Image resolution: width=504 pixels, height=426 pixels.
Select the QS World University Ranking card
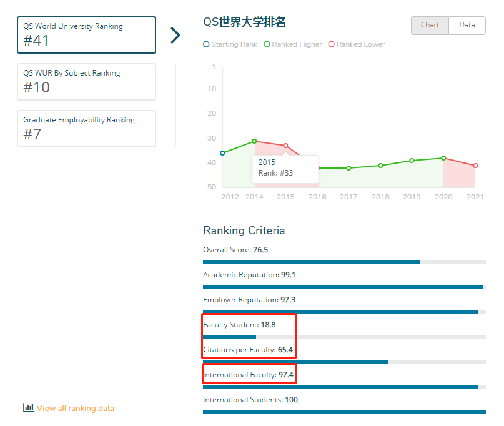coord(86,35)
